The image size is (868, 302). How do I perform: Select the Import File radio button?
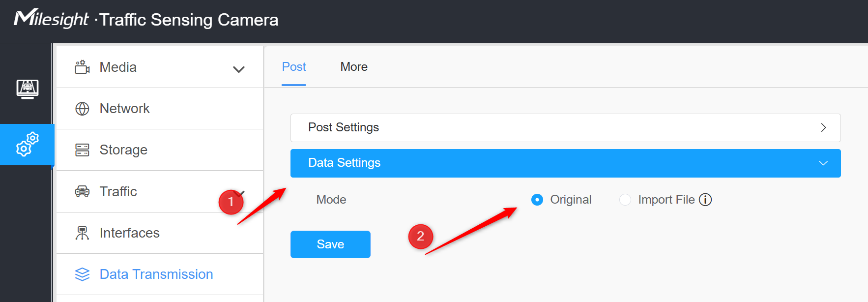(x=625, y=200)
